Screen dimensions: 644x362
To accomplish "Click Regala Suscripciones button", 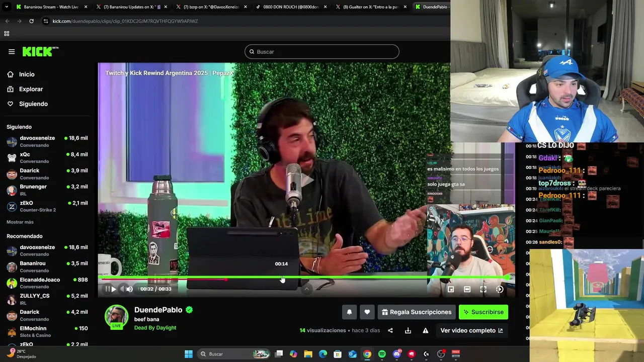I will [417, 312].
